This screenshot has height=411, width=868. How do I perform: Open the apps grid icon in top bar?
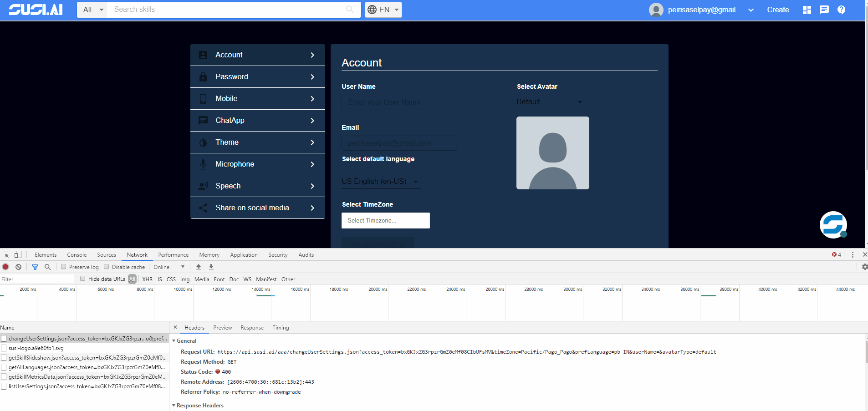(807, 10)
